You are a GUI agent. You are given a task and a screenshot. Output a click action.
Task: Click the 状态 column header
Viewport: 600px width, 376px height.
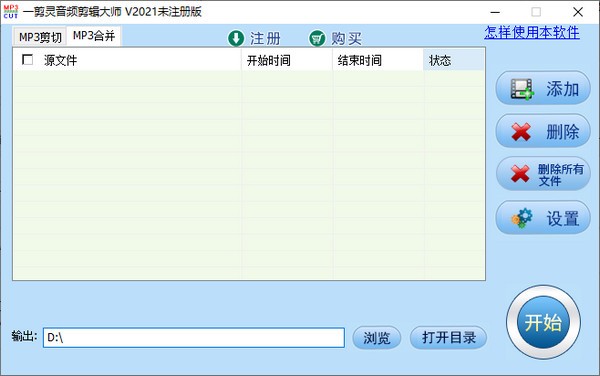click(454, 60)
